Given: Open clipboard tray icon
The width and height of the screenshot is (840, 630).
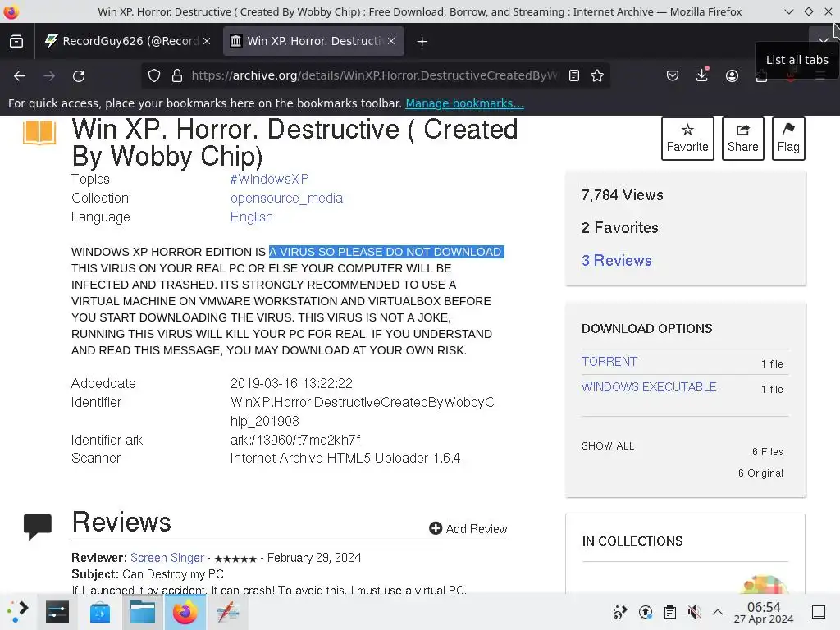Looking at the screenshot, I should click(x=669, y=612).
